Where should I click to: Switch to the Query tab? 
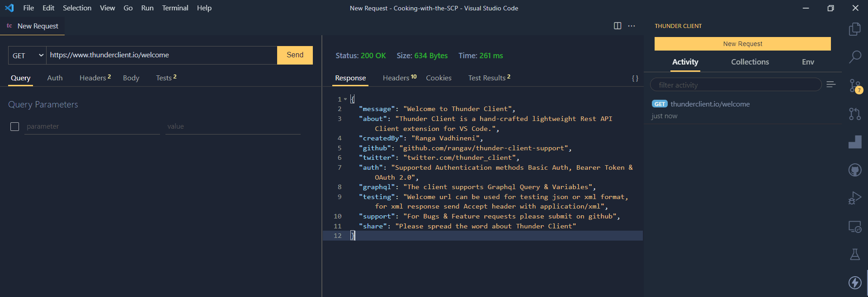point(21,78)
